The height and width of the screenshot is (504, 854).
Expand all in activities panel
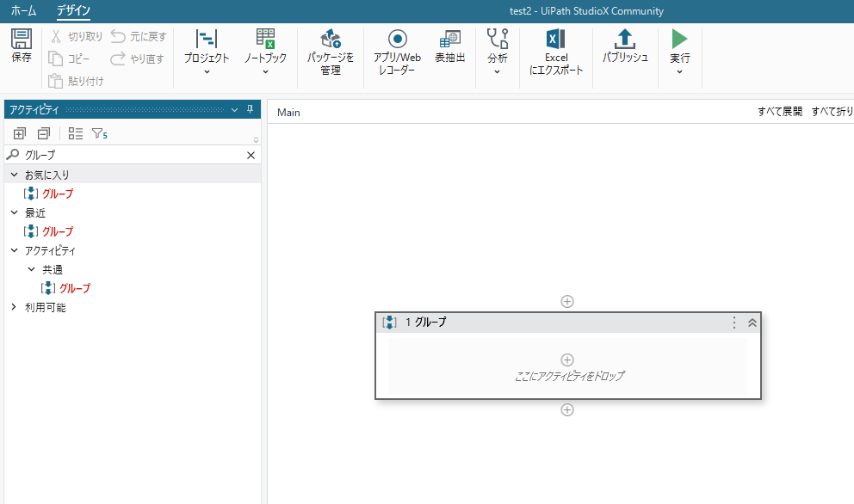pos(20,133)
